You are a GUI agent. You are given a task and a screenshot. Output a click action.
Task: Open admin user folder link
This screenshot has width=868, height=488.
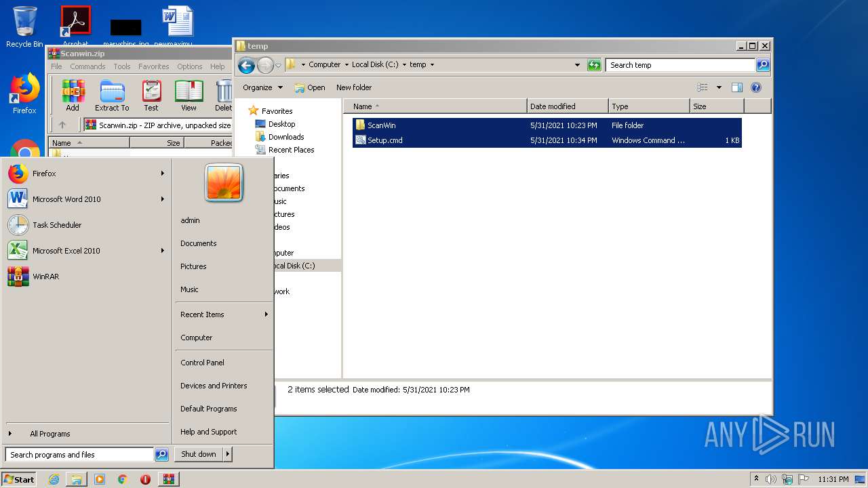pos(190,220)
